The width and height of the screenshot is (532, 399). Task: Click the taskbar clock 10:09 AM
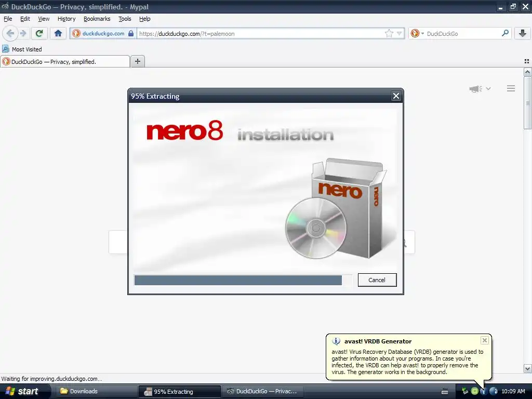coord(513,391)
